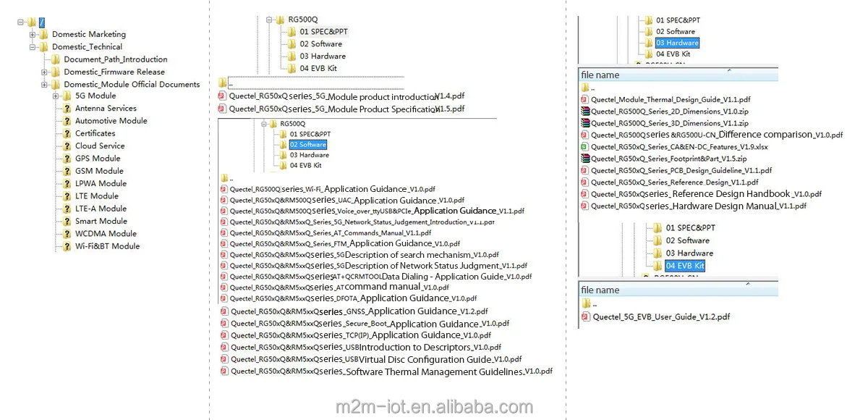The width and height of the screenshot is (868, 420).
Task: Select the Domestic_Technical tree item
Action: (87, 47)
